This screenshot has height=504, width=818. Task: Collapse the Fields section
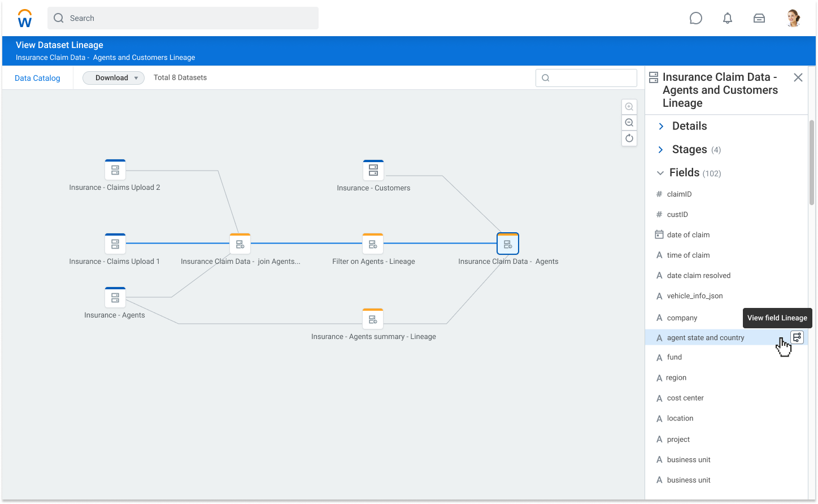(660, 173)
